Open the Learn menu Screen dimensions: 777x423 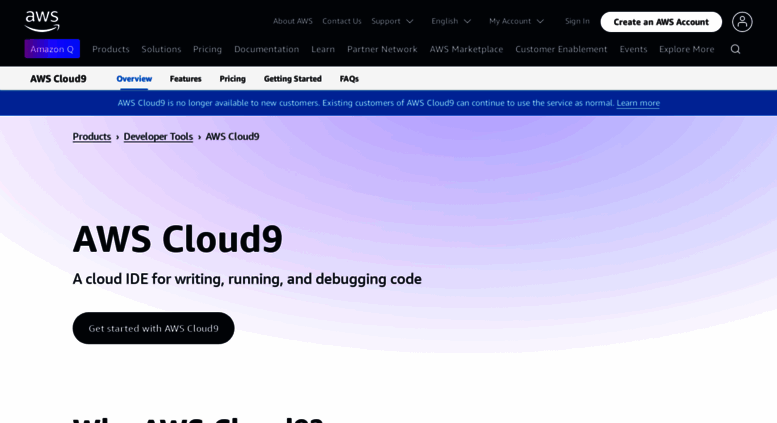(x=323, y=49)
